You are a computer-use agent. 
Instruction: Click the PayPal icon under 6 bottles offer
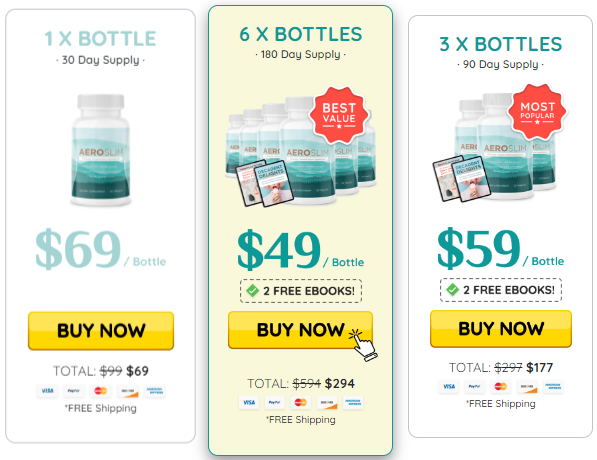[x=275, y=402]
